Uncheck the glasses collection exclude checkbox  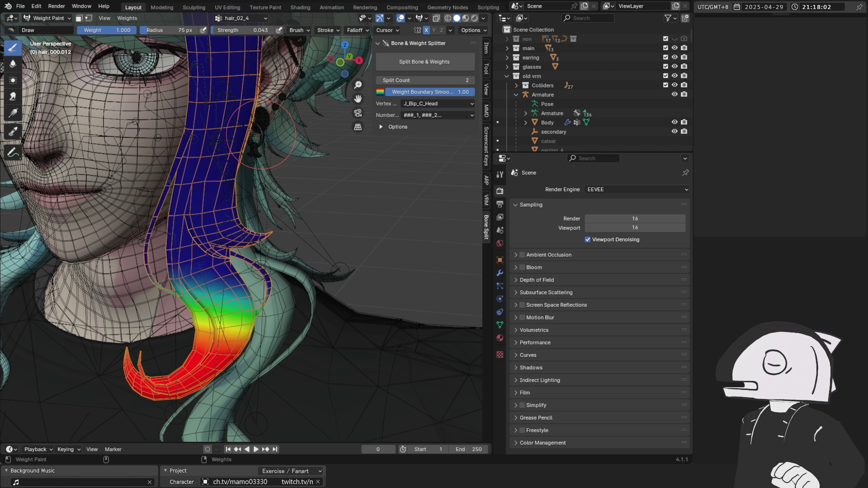click(665, 66)
